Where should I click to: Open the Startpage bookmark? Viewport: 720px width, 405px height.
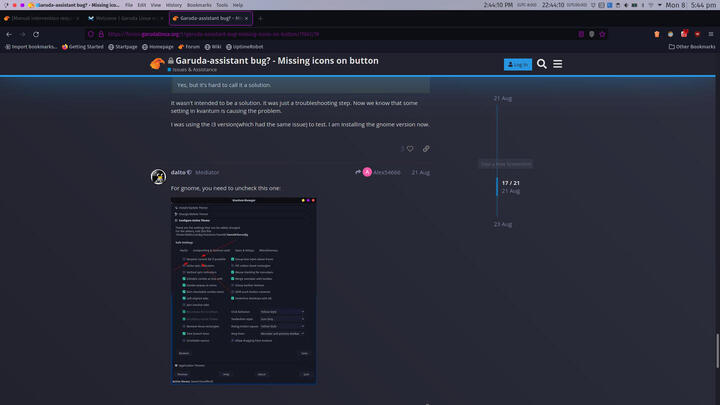click(x=123, y=47)
